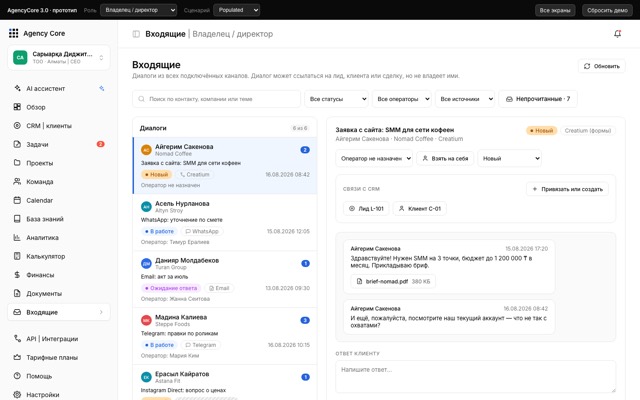This screenshot has width=640, height=400.
Task: Expand the Входящие sidebar chevron
Action: (101, 312)
